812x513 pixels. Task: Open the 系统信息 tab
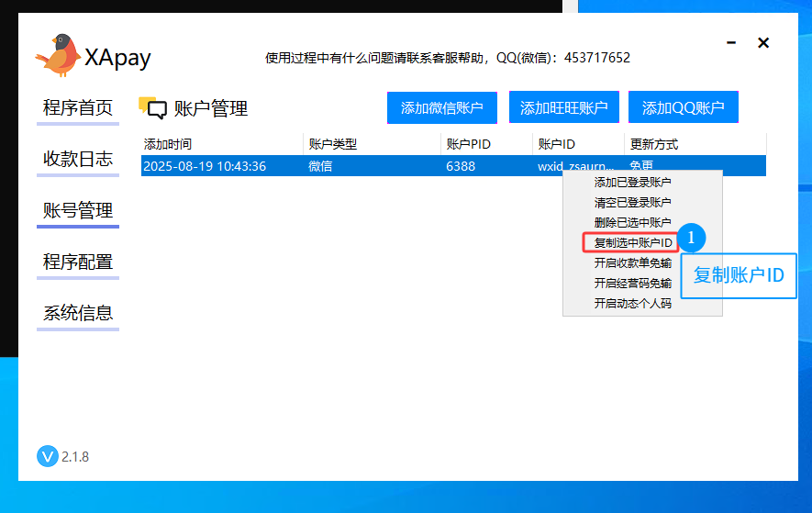click(x=78, y=313)
